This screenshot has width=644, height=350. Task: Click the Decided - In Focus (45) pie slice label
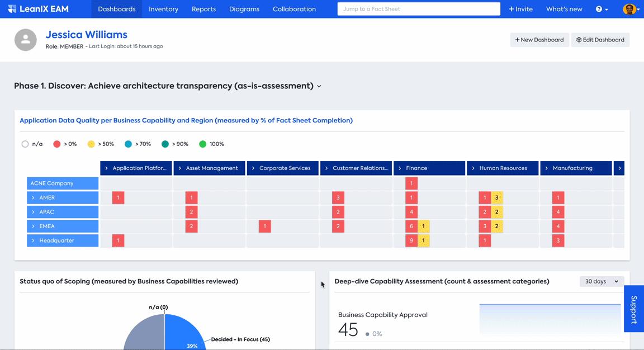click(240, 339)
